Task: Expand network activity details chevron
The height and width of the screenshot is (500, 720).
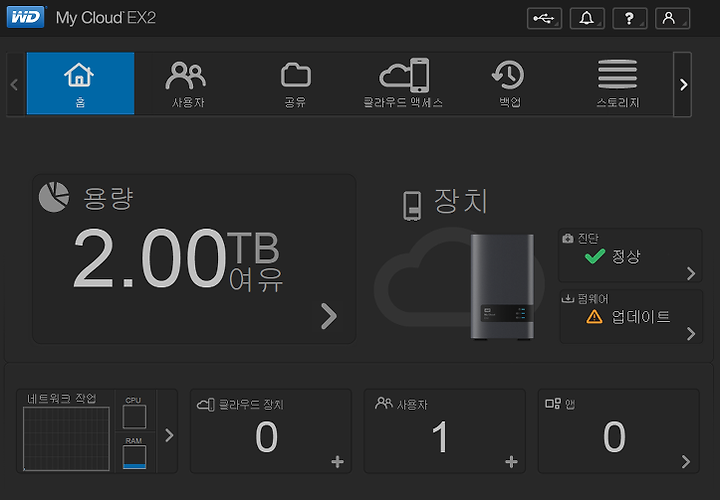Action: click(169, 435)
